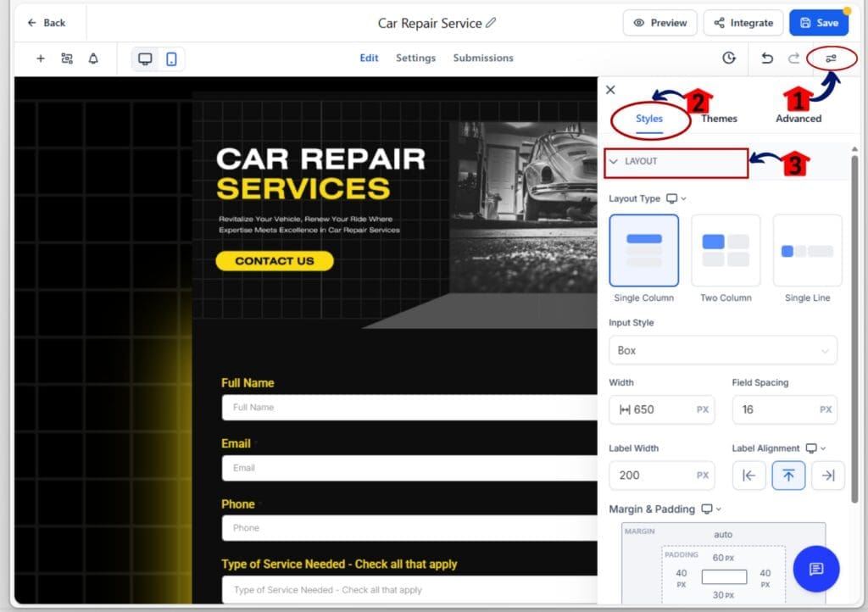
Task: Click the Preview button
Action: tap(659, 23)
